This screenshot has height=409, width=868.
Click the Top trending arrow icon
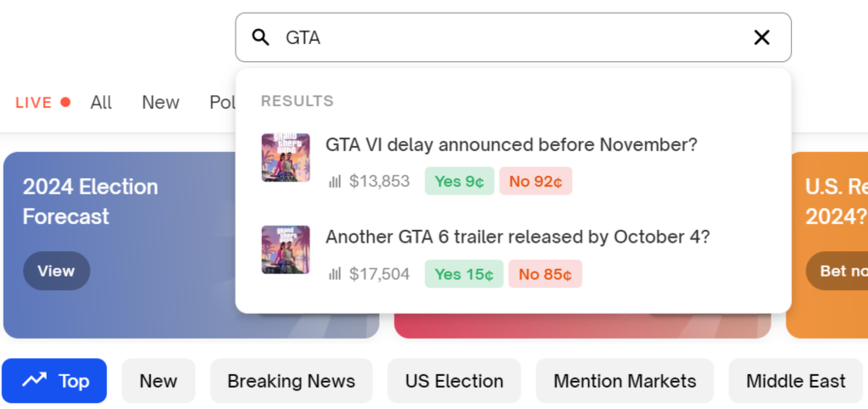(x=35, y=380)
